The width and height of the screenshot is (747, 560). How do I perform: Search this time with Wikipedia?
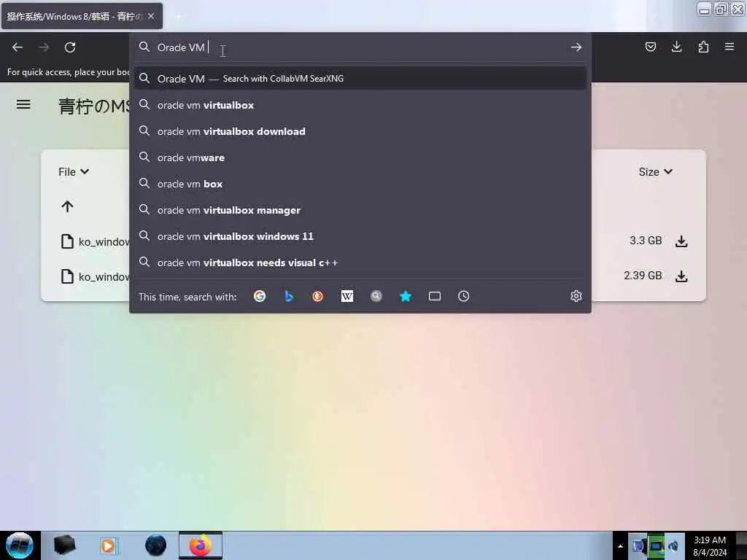tap(347, 296)
